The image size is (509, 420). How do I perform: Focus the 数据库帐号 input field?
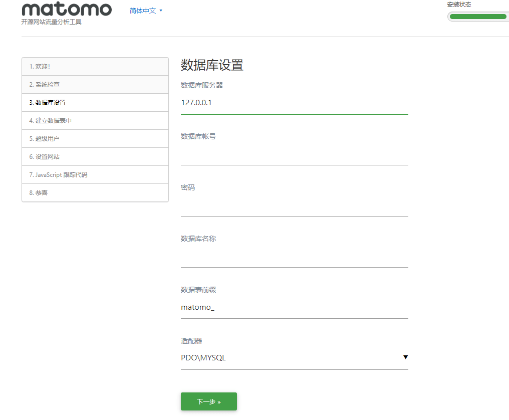295,154
